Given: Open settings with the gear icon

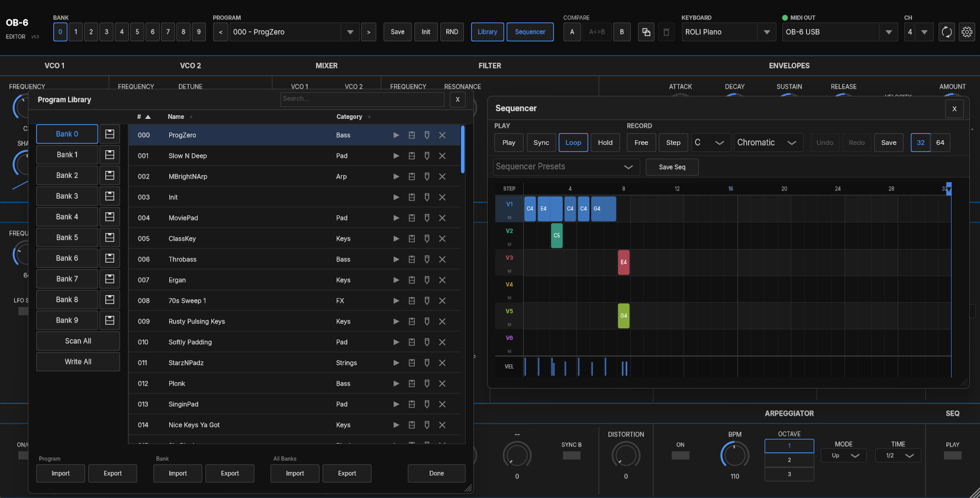Looking at the screenshot, I should 967,32.
